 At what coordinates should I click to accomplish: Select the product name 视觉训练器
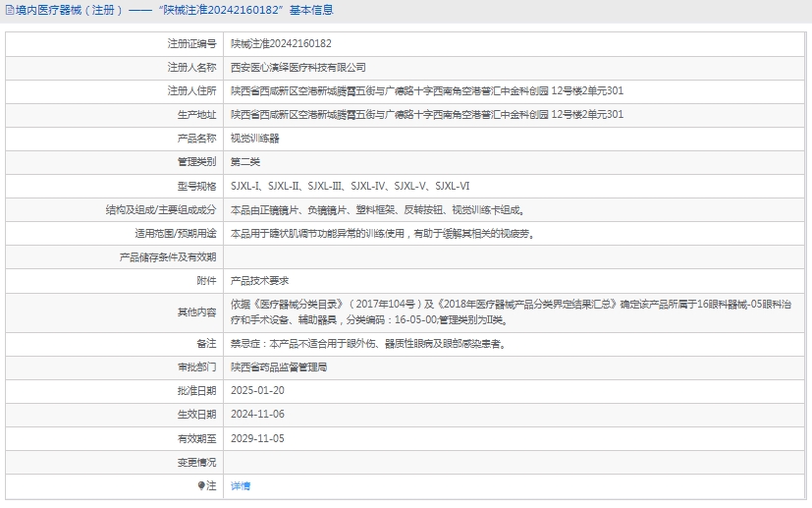(x=254, y=139)
